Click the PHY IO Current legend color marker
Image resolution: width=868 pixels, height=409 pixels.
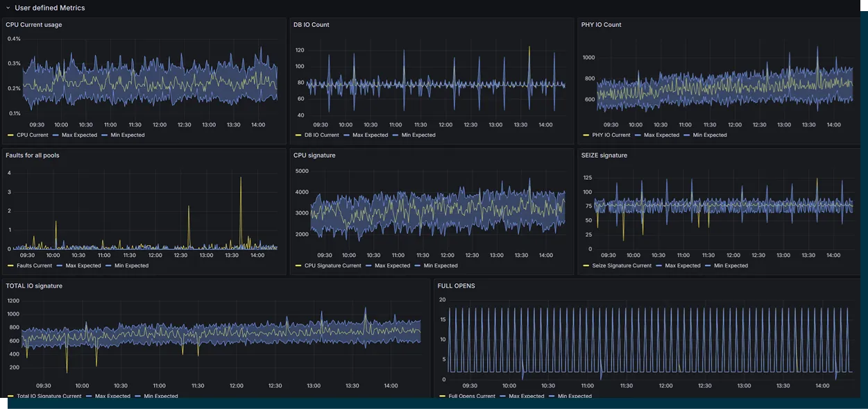(586, 135)
